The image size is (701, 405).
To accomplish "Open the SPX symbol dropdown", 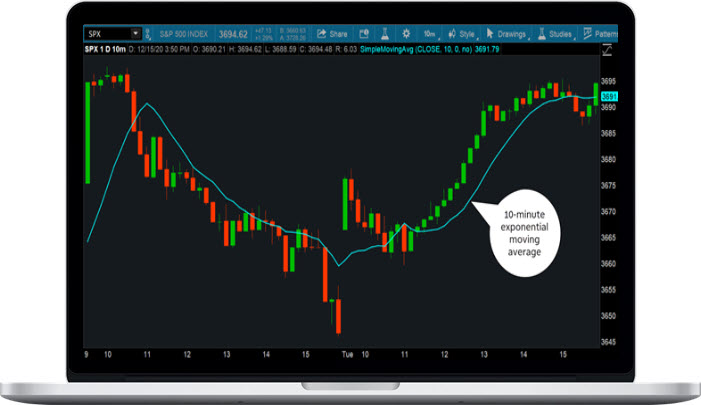I will tap(134, 33).
